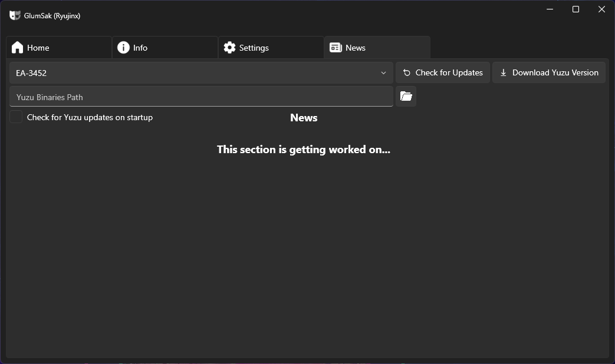Open the Home tab

[59, 48]
